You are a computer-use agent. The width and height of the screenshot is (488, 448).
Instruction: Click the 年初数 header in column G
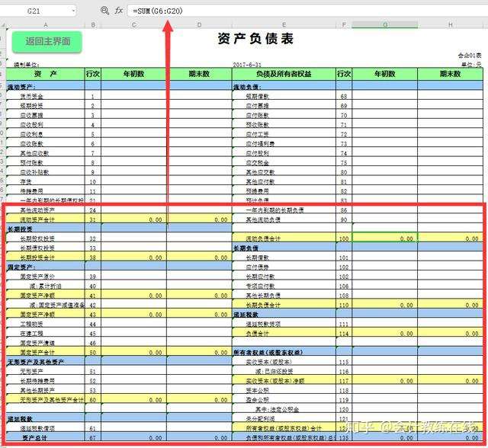tap(384, 74)
